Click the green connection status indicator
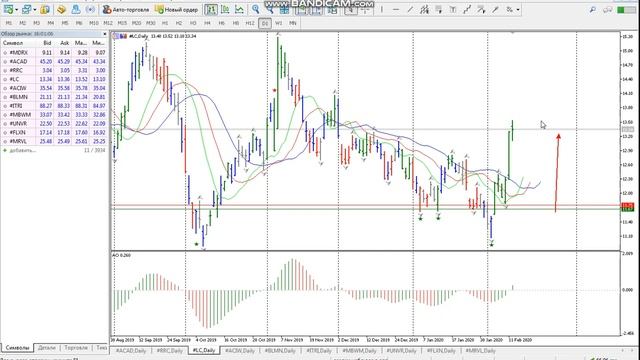Viewport: 640px width, 360px height. pyautogui.click(x=626, y=9)
